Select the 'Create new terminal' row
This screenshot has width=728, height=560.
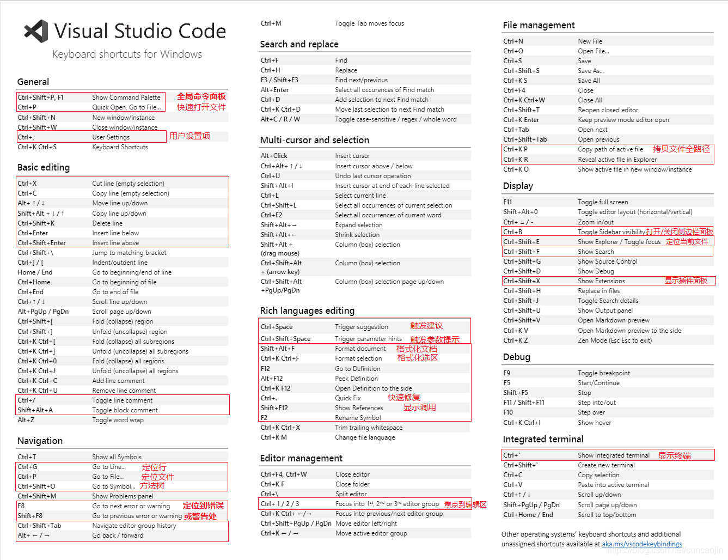(x=608, y=465)
